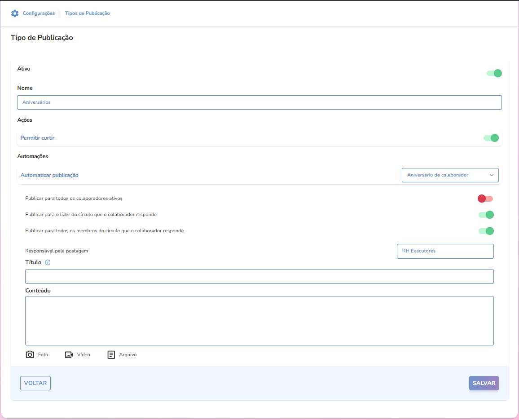The width and height of the screenshot is (519, 420).
Task: Click inside the Conteúdo text area
Action: [x=259, y=320]
